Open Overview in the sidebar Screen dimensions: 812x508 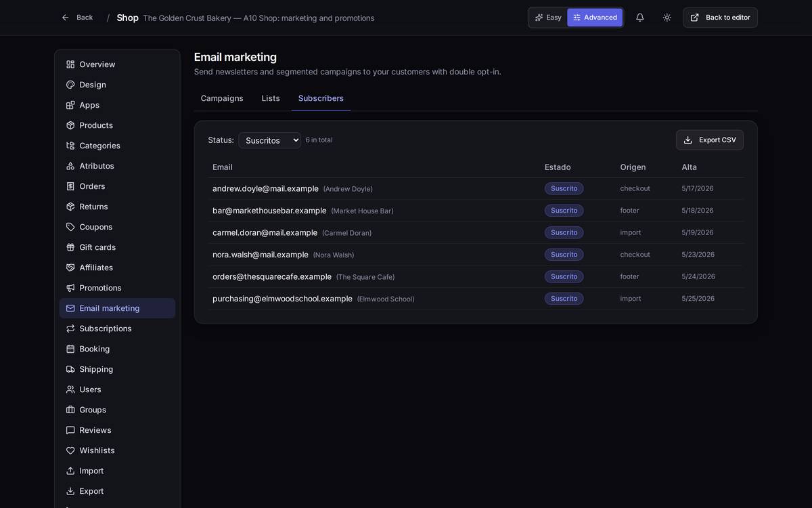click(117, 64)
